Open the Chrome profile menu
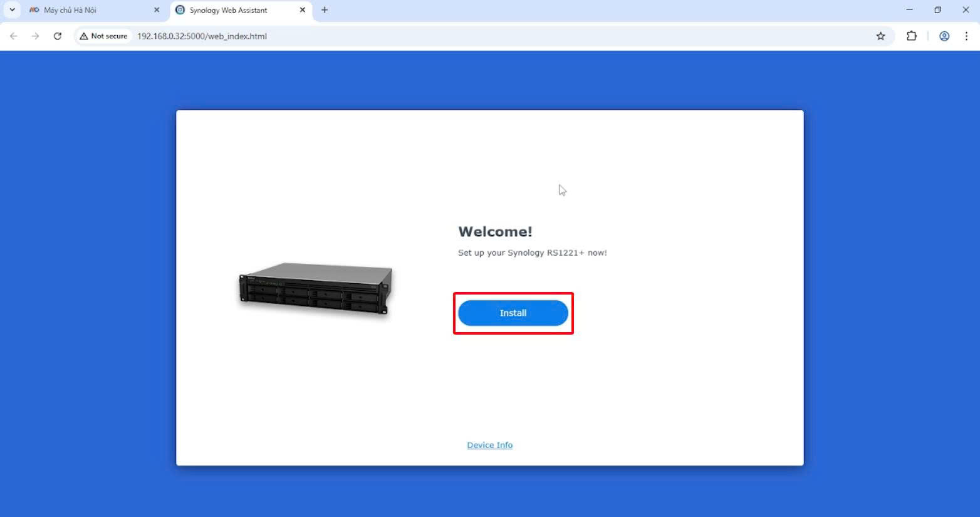Image resolution: width=980 pixels, height=517 pixels. click(x=944, y=36)
